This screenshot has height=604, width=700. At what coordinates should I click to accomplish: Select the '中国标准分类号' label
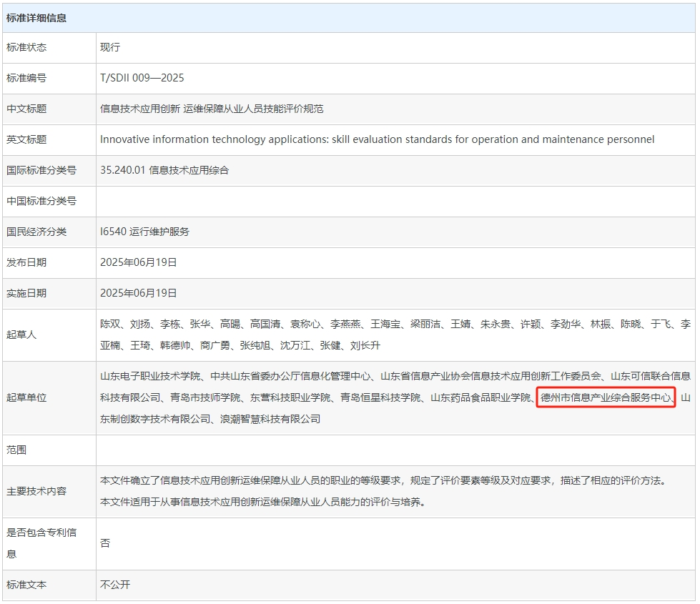pyautogui.click(x=41, y=202)
